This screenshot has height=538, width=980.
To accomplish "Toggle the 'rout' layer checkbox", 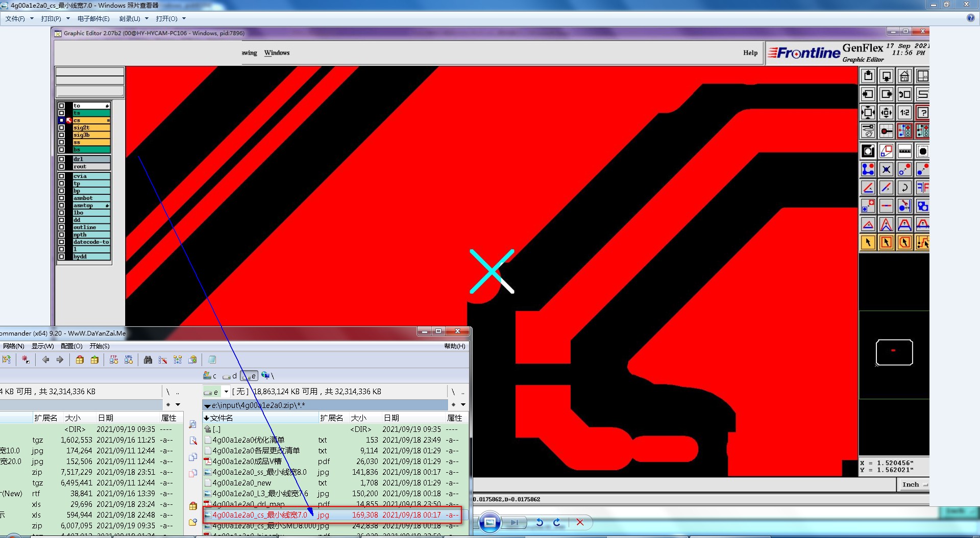I will tap(62, 166).
